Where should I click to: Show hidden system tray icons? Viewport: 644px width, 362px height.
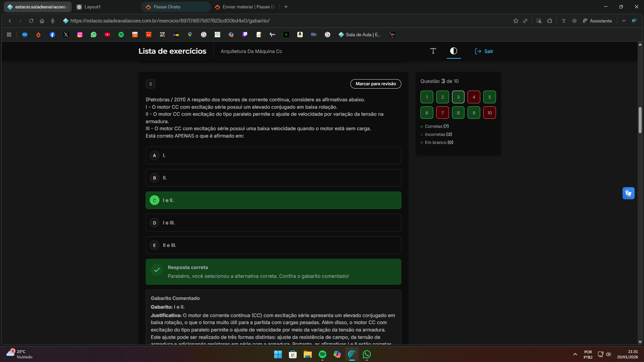click(575, 354)
